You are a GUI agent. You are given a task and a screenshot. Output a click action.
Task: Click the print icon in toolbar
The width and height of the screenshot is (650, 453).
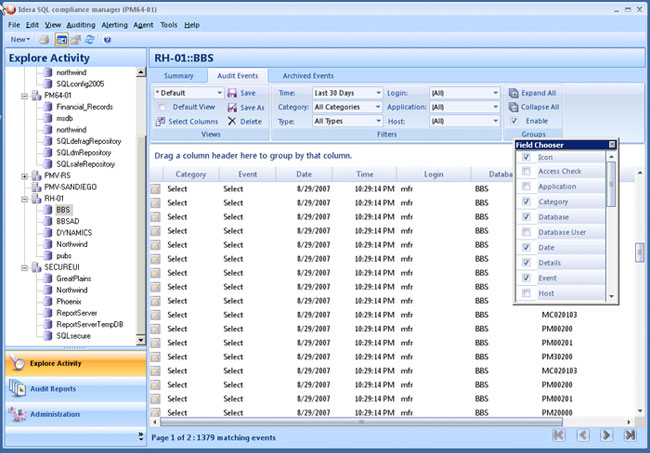44,40
